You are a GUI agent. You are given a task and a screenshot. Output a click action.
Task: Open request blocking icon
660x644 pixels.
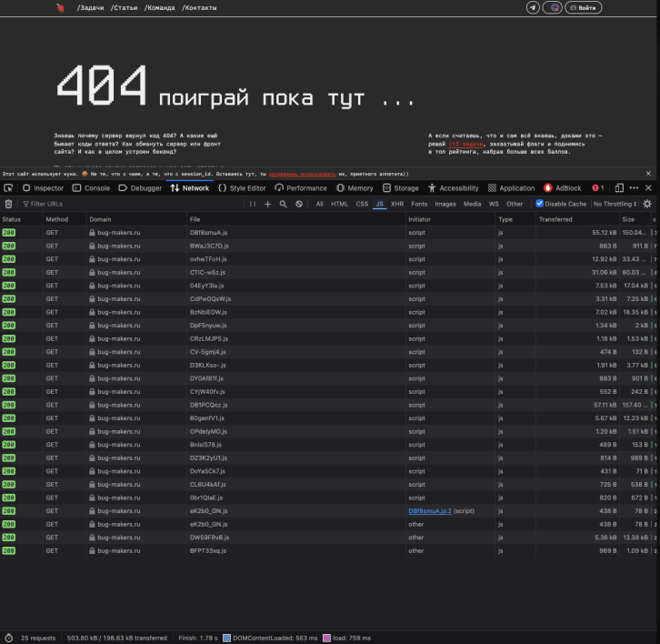[299, 204]
